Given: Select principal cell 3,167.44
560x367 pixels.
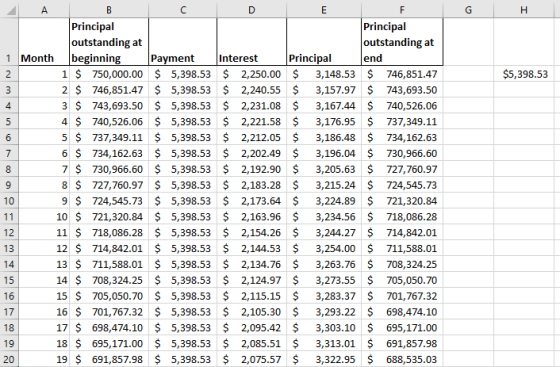Looking at the screenshot, I should pyautogui.click(x=324, y=106).
